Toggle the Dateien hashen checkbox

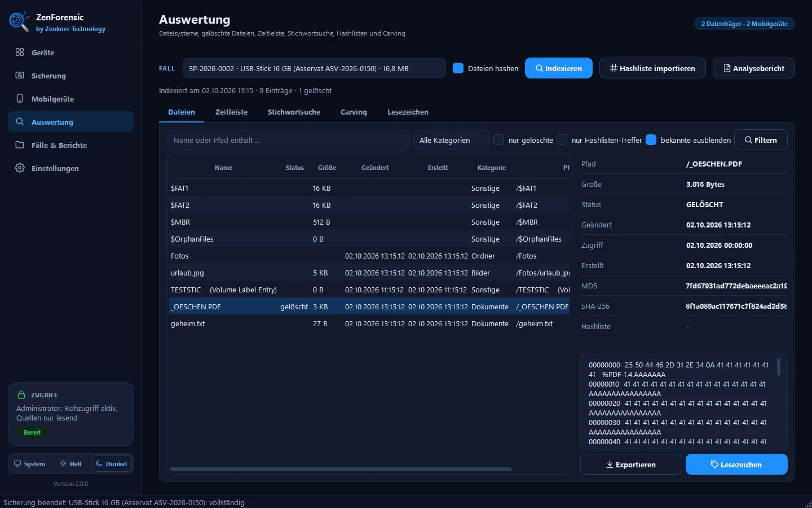click(x=458, y=68)
